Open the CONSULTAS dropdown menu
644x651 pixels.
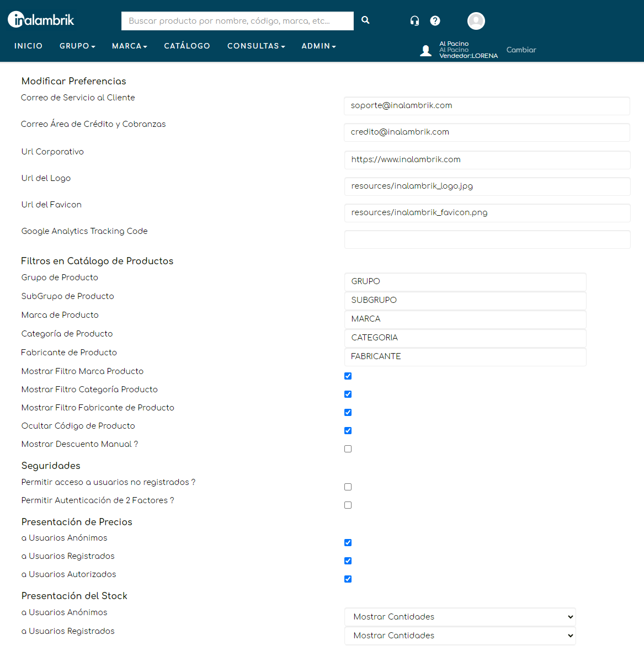(x=256, y=46)
